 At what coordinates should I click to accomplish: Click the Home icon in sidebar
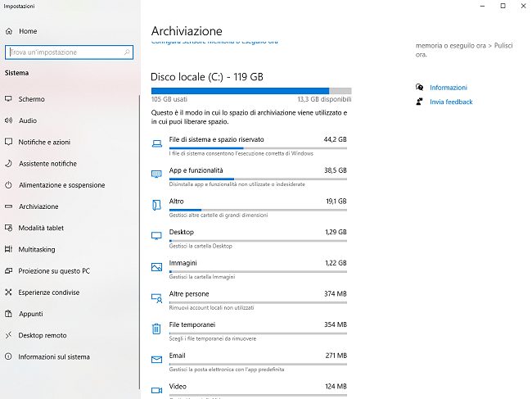click(9, 31)
